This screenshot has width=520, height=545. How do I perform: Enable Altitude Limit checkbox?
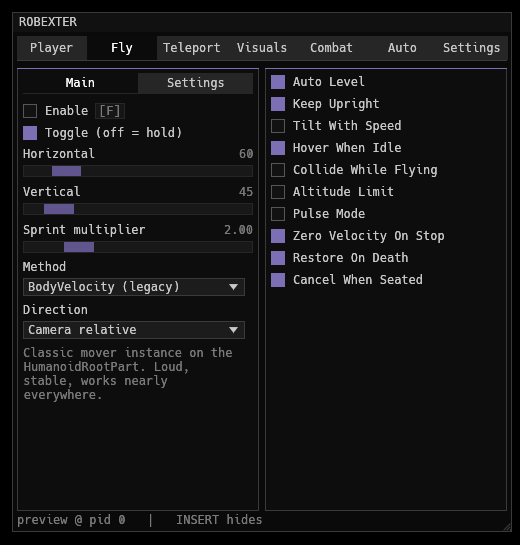point(278,192)
